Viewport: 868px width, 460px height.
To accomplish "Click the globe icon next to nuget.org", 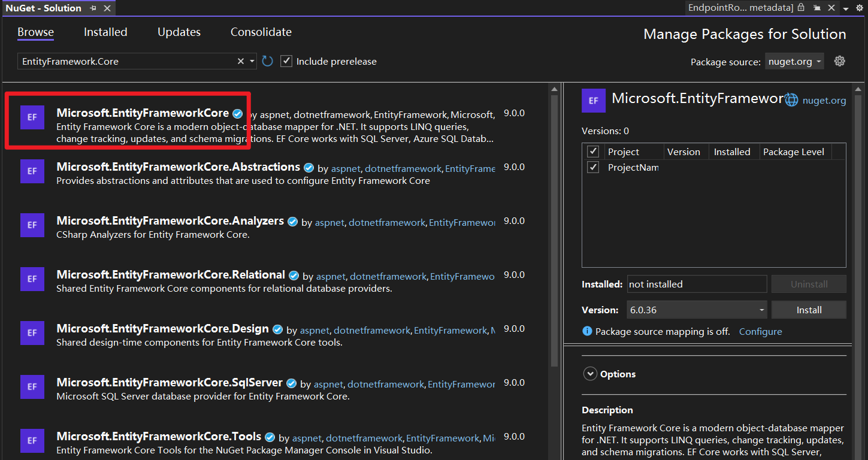I will [791, 100].
